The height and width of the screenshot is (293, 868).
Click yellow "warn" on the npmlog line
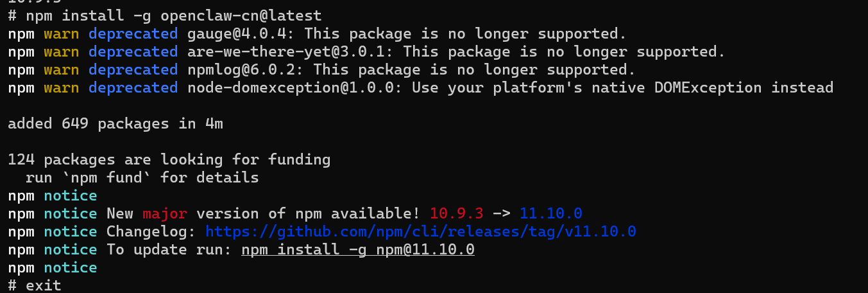62,69
